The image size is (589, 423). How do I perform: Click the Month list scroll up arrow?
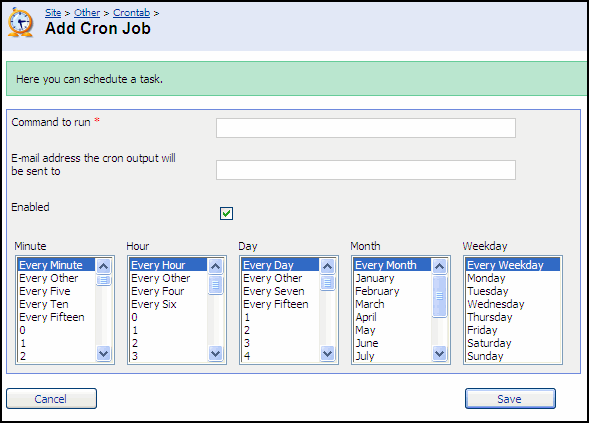[439, 266]
